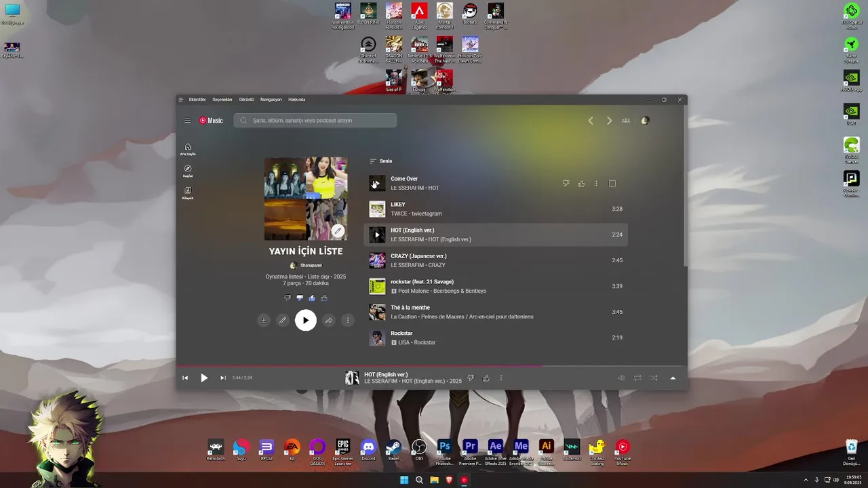Toggle shuffle in player bar

[x=654, y=378]
